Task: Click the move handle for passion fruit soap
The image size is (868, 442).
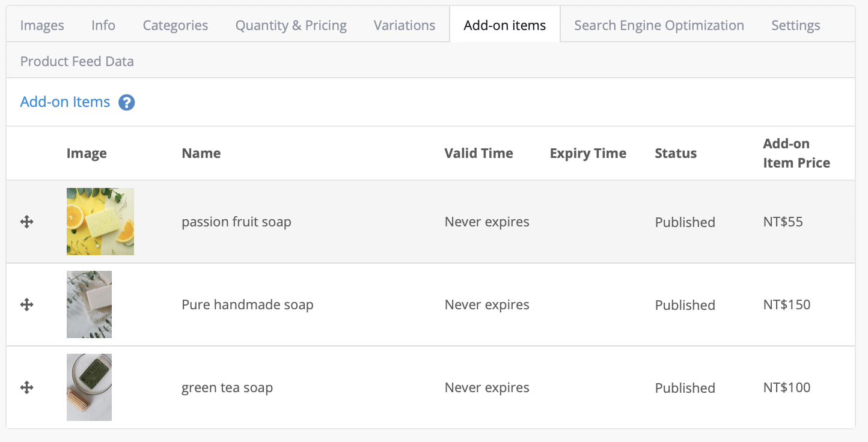Action: pyautogui.click(x=26, y=222)
